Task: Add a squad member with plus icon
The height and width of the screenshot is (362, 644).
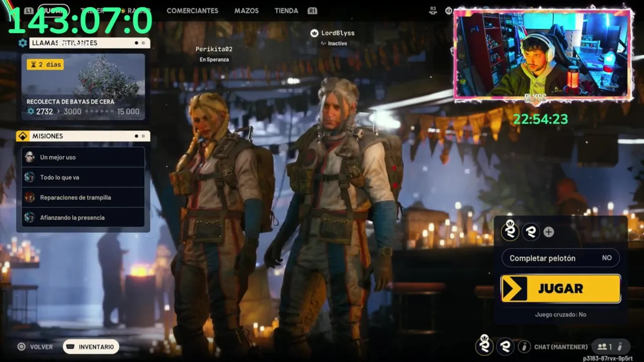Action: 549,232
